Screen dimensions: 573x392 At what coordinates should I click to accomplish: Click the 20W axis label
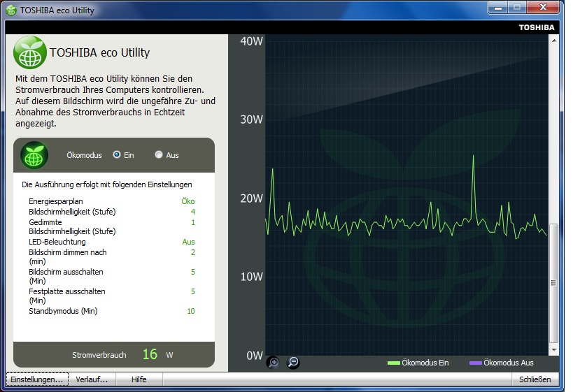251,198
